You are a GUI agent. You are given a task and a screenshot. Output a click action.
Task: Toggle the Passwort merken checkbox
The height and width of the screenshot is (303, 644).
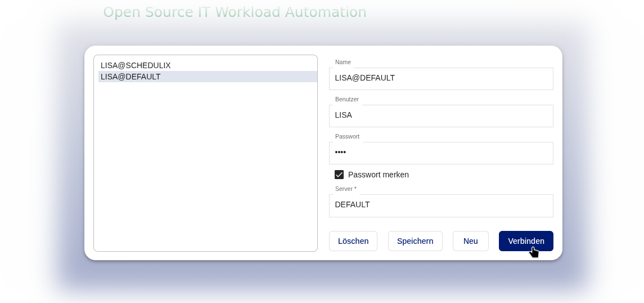pyautogui.click(x=339, y=175)
